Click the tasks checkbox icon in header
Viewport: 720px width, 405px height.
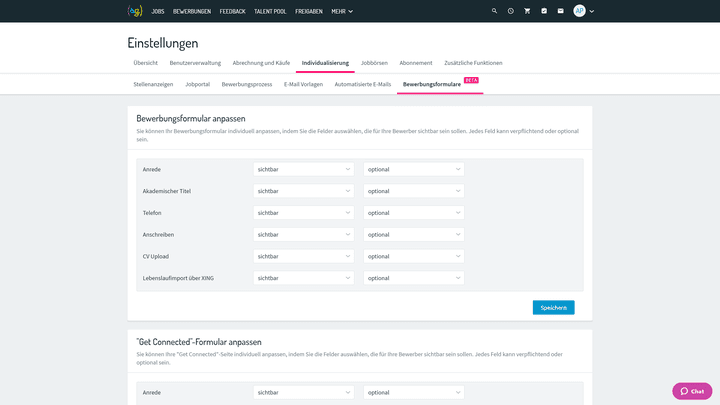point(544,11)
